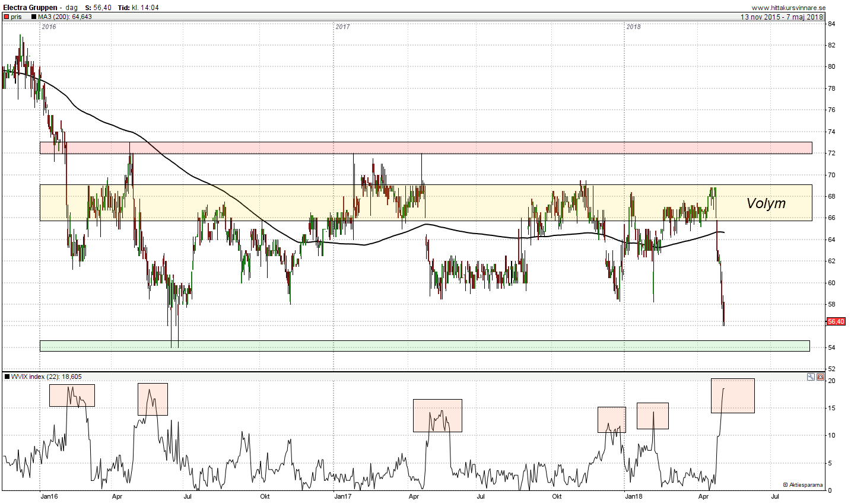Click the 2017 year marker

(x=342, y=27)
